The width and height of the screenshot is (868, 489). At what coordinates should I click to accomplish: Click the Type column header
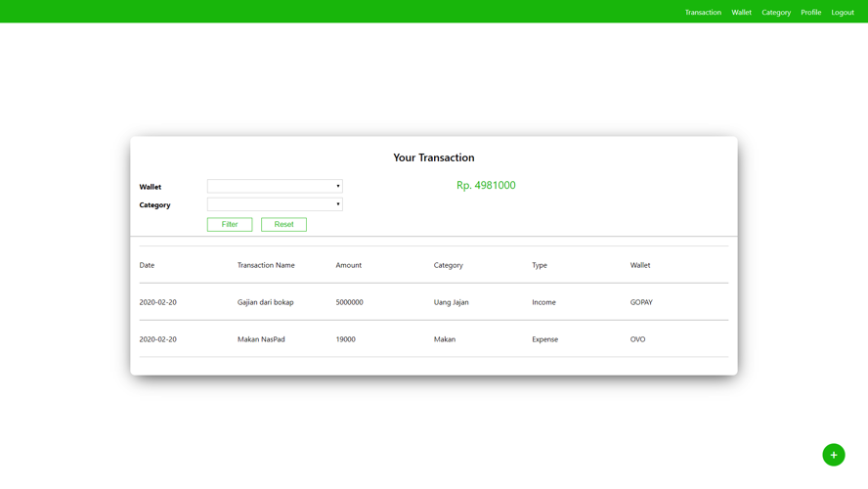pos(540,265)
